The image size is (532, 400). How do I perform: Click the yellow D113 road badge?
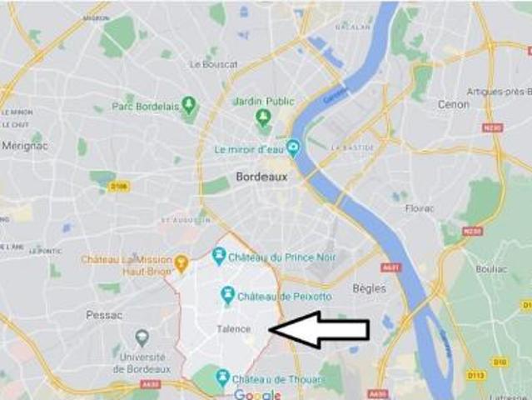475,376
